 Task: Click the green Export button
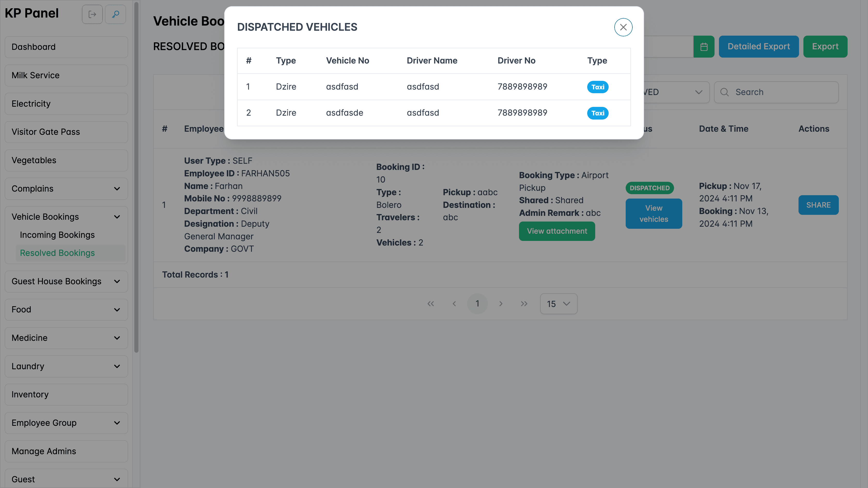tap(825, 46)
